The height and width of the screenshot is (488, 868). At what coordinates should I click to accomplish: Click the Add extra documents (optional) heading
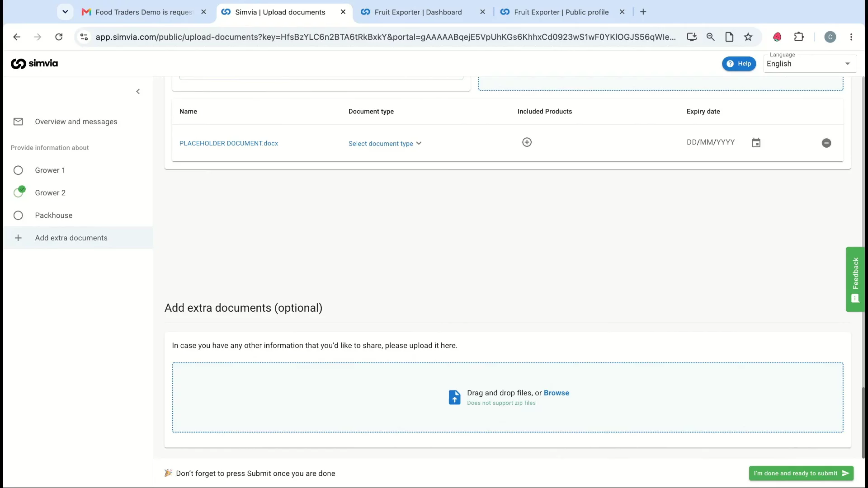tap(243, 308)
